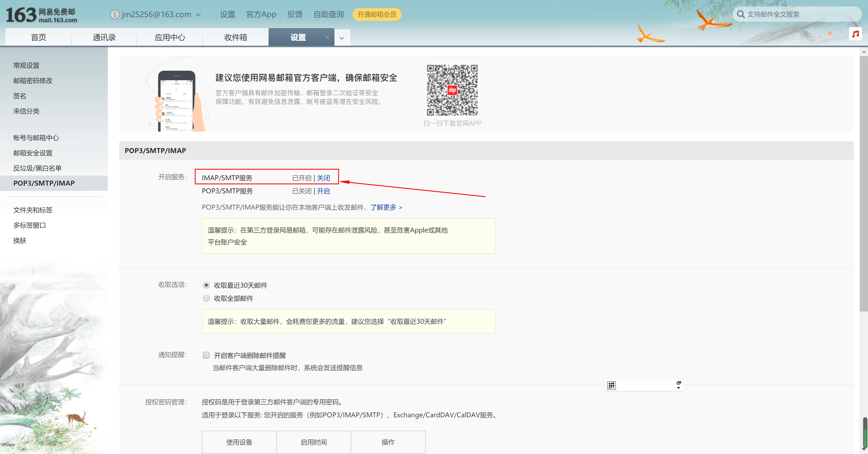Enable the 开启客户端删除邮件提醒 checkbox
Screen dimensions: 868x454
[x=206, y=355]
